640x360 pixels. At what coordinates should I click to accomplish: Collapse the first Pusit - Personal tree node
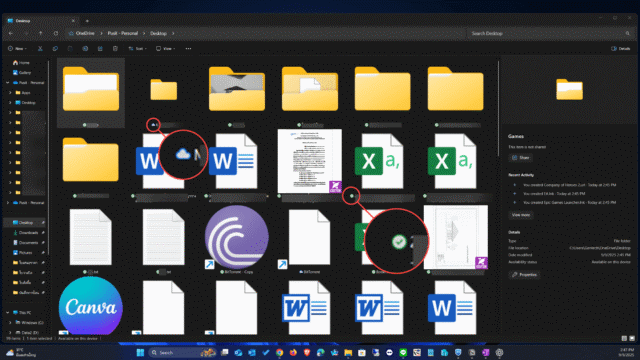click(x=7, y=82)
